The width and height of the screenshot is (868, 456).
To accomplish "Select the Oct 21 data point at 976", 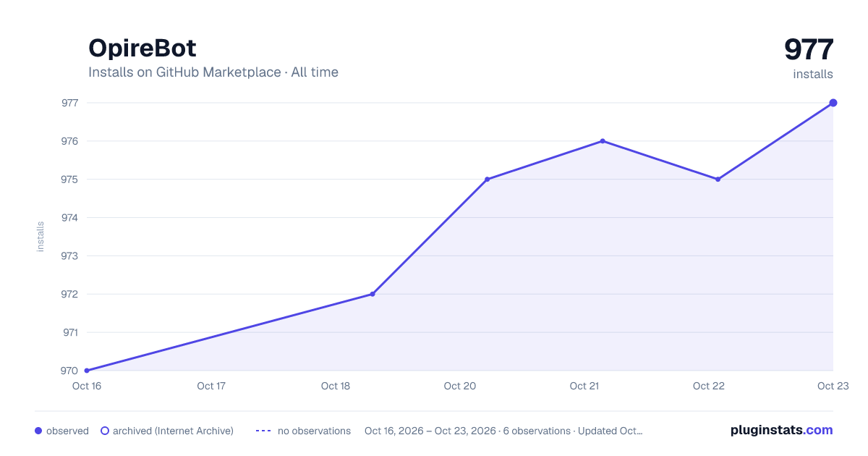I will 603,141.
